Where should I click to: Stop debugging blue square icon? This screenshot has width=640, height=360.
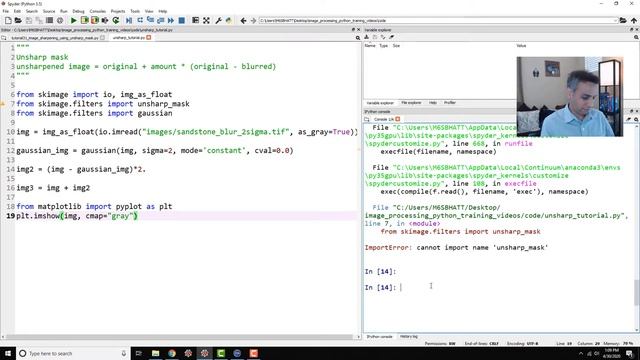point(182,20)
